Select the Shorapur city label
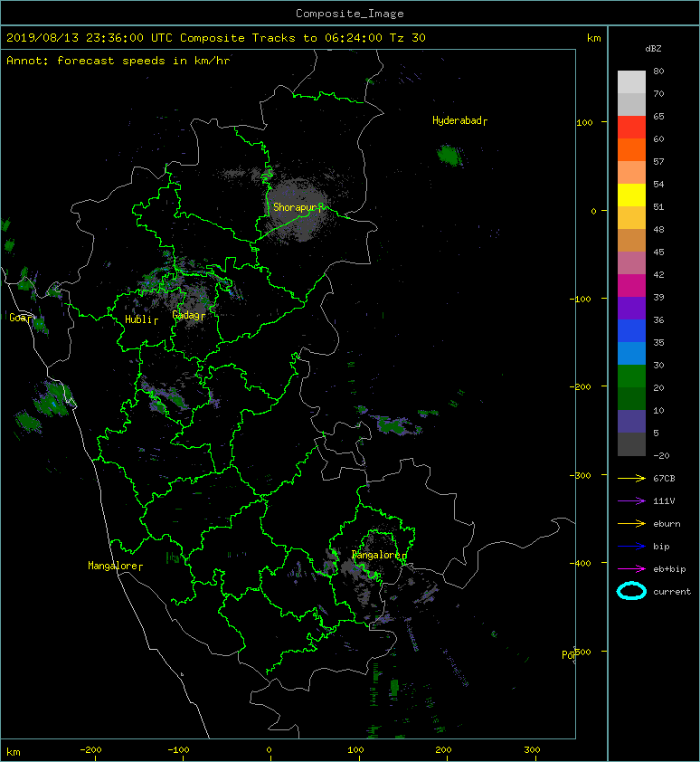This screenshot has width=700, height=762. click(298, 207)
